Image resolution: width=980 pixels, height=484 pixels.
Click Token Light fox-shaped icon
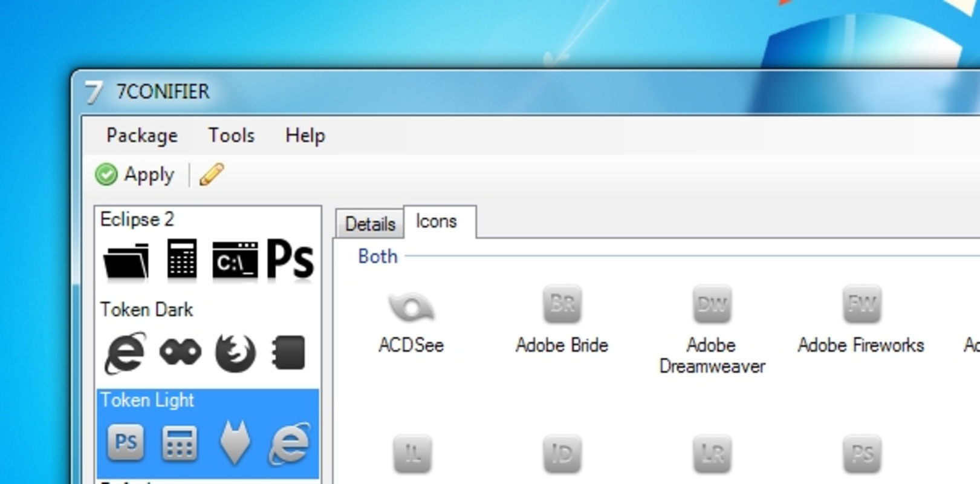[235, 443]
